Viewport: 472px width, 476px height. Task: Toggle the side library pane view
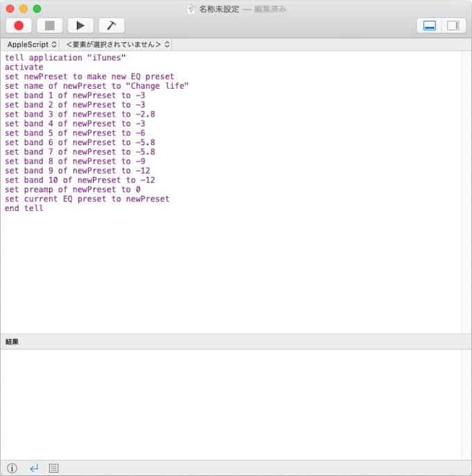[453, 26]
